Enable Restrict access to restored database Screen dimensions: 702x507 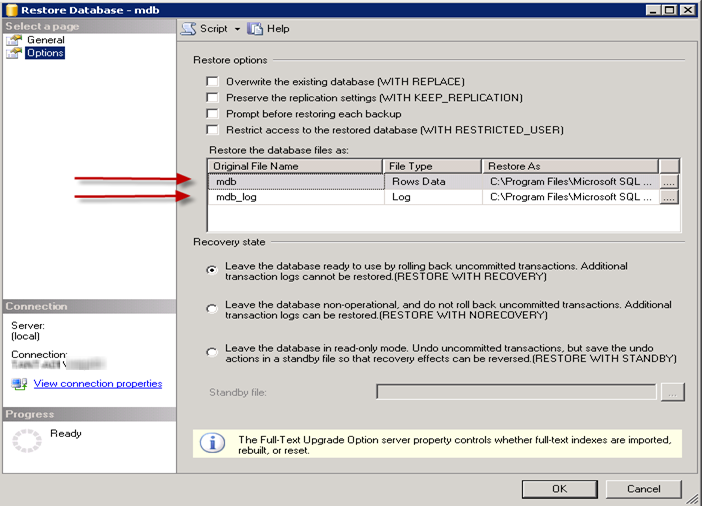pos(212,130)
